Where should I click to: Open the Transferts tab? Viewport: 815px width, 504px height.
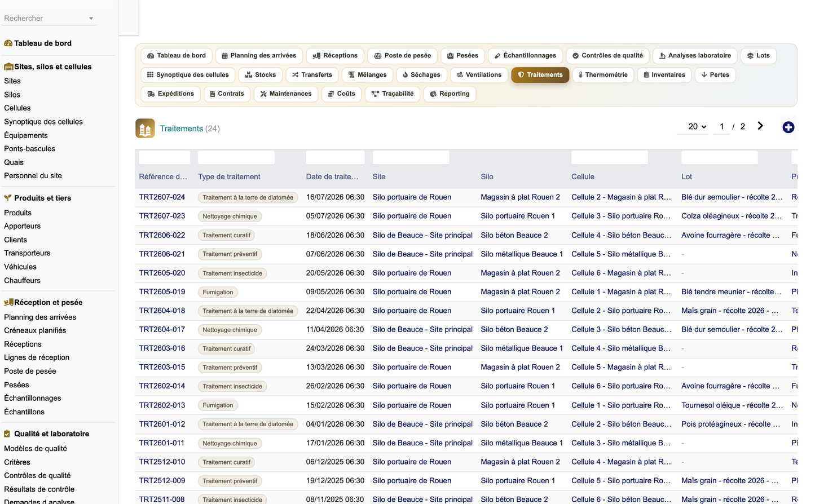(312, 75)
